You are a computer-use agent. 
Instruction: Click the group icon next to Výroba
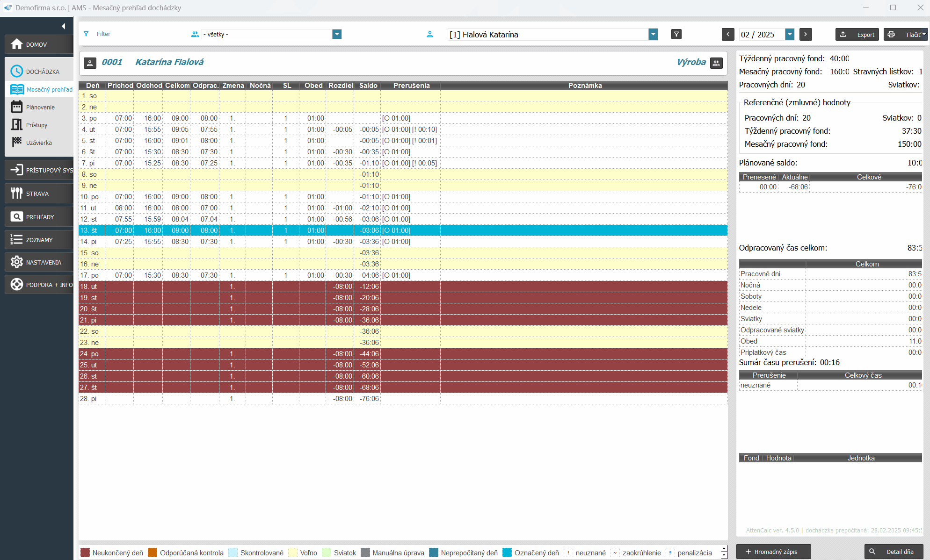(716, 63)
